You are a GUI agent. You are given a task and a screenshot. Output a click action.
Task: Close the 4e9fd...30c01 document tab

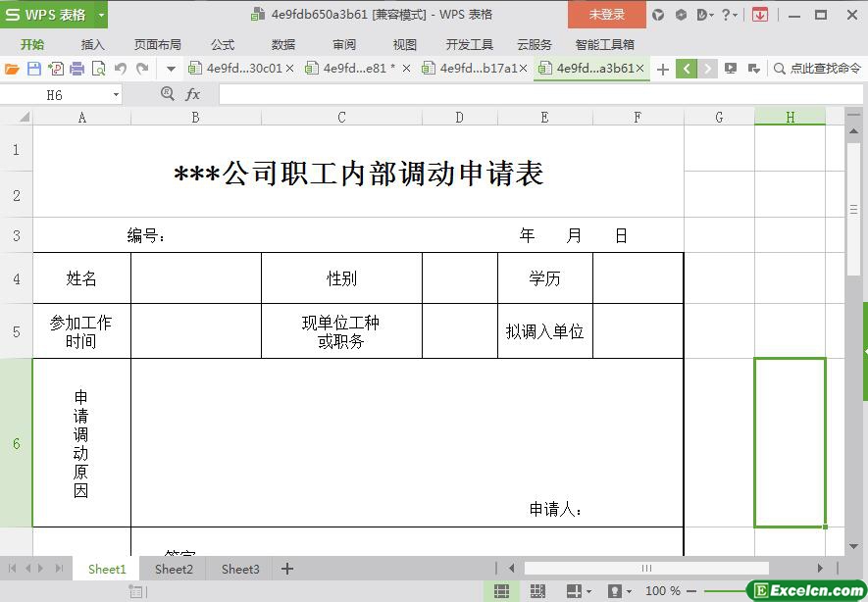290,68
